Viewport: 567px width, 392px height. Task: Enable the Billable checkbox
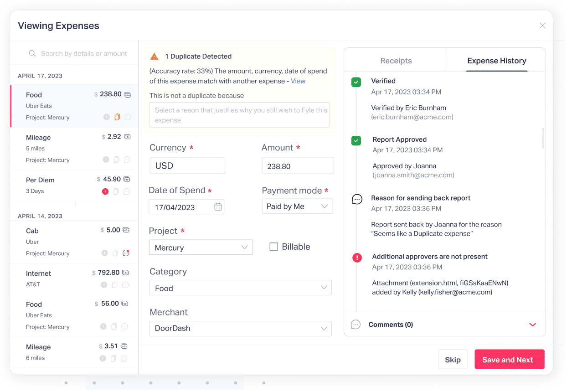tap(273, 246)
